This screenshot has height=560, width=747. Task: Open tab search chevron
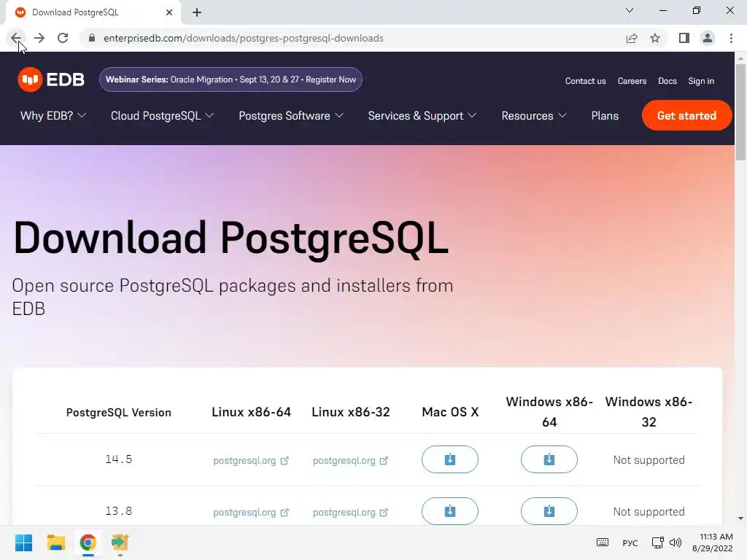630,10
